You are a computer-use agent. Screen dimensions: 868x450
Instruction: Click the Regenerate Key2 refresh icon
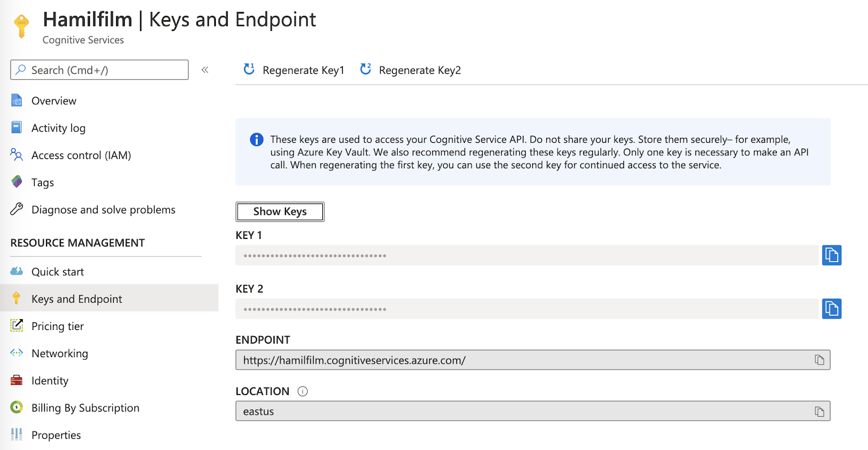[366, 69]
